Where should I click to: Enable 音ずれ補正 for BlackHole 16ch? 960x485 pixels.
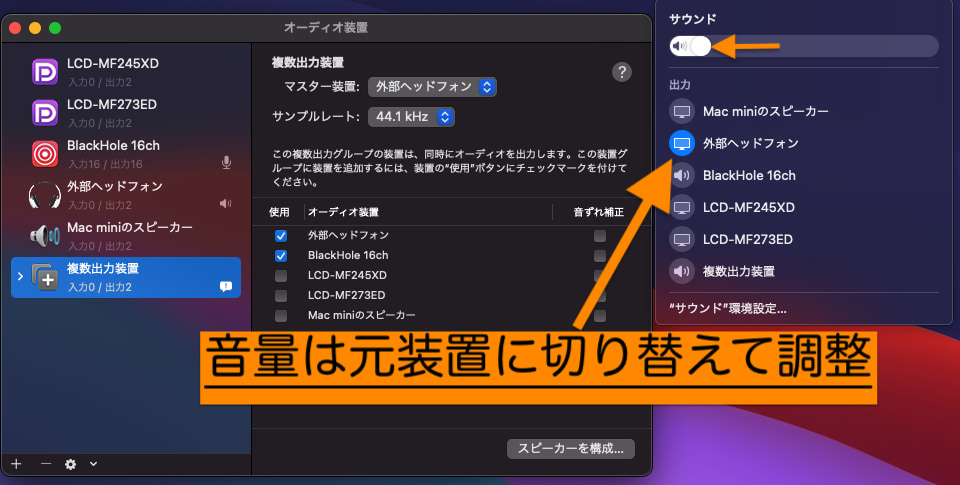click(x=600, y=256)
